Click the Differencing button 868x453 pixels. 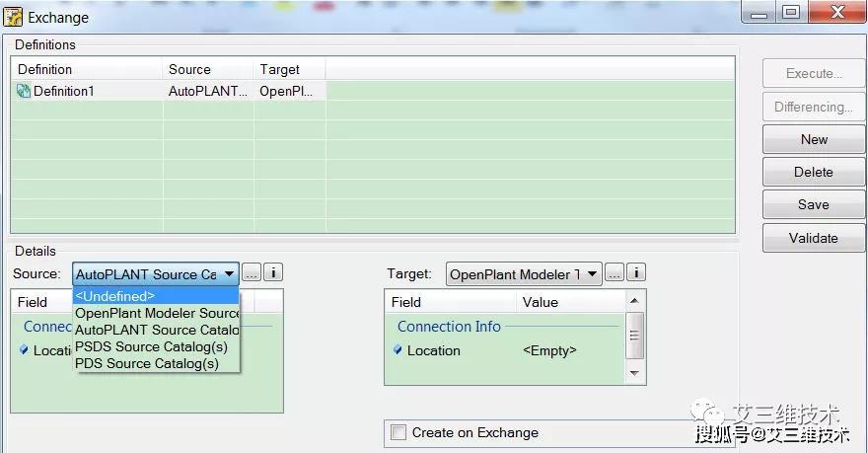point(813,107)
